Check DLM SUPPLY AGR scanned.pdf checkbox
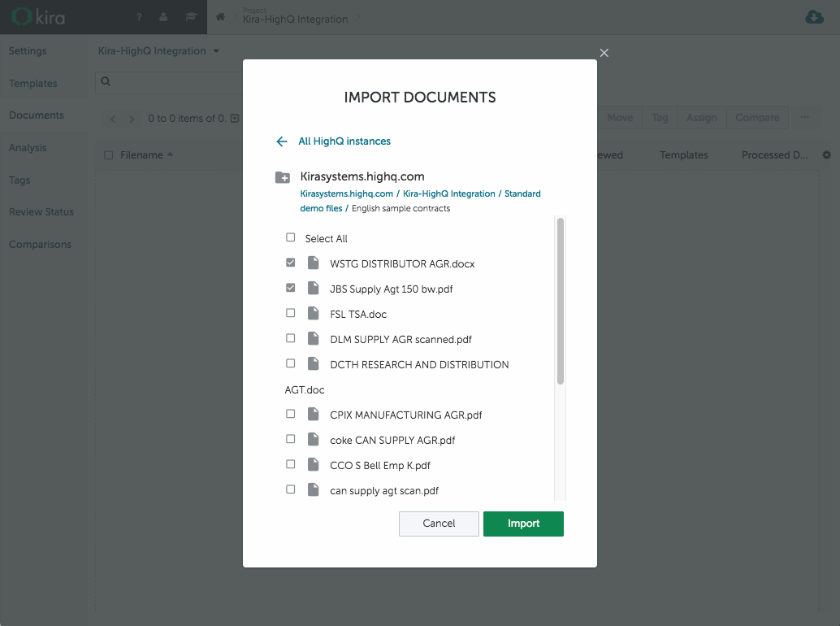This screenshot has width=840, height=626. (290, 338)
